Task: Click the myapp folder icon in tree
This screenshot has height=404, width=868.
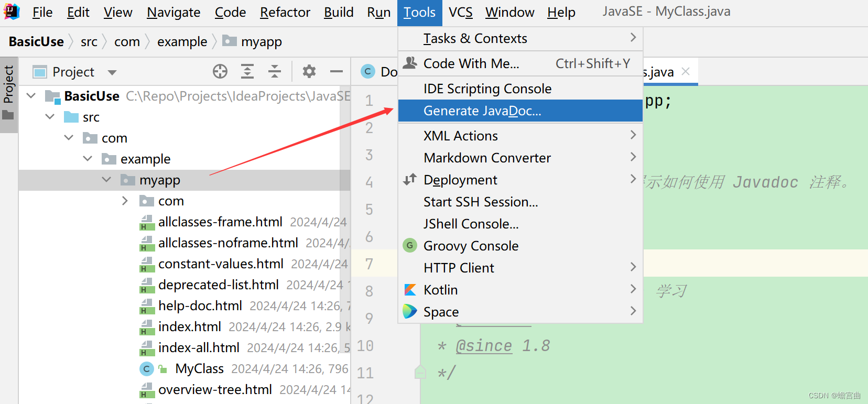Action: pyautogui.click(x=128, y=180)
